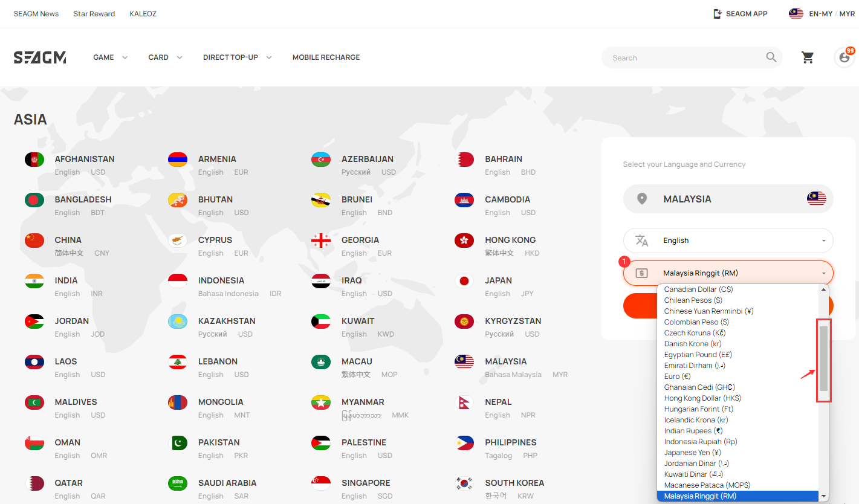Select the Singapore flag icon

[321, 483]
